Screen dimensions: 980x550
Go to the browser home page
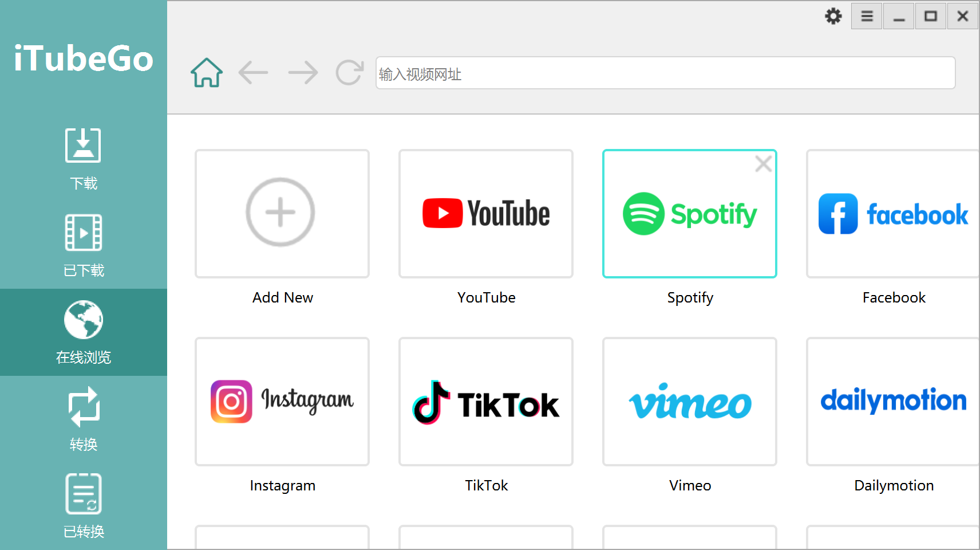(x=207, y=73)
